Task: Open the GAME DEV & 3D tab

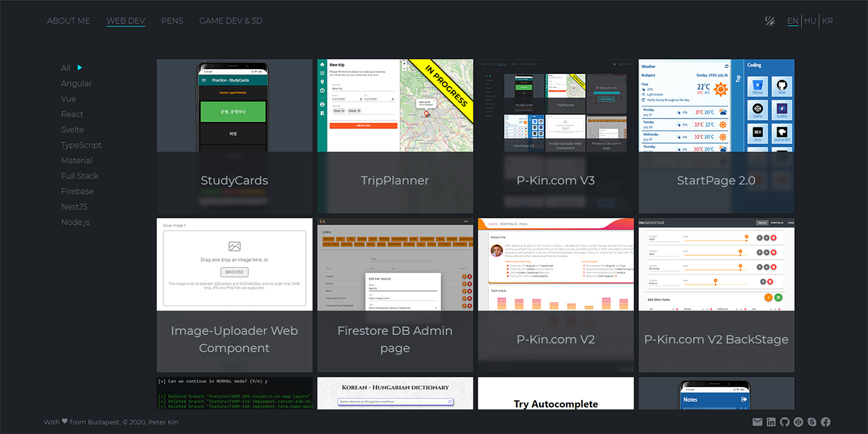Action: tap(231, 20)
